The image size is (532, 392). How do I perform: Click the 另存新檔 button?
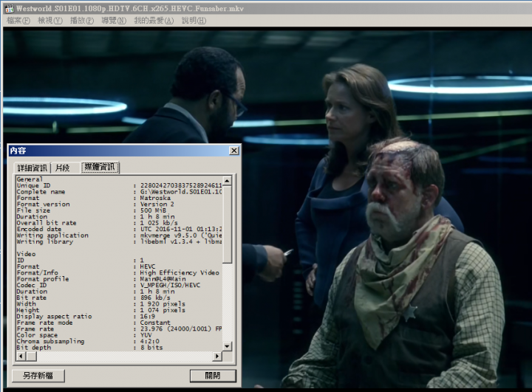[x=38, y=375]
